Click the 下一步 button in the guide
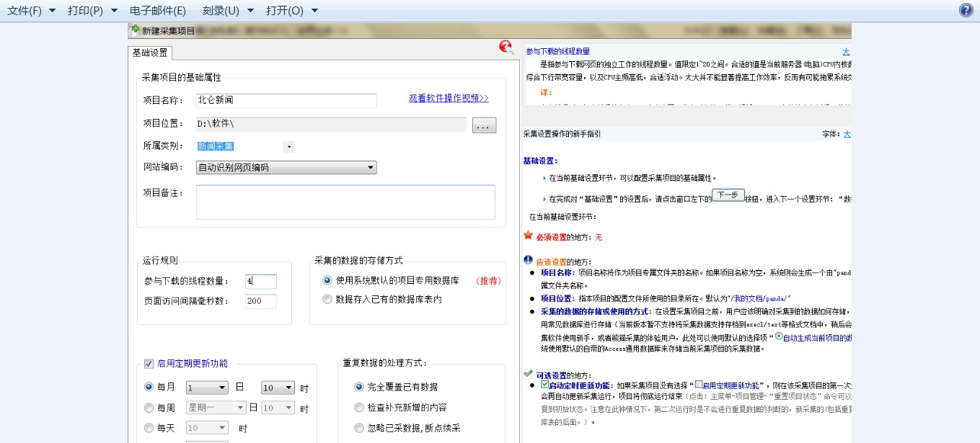The height and width of the screenshot is (443, 980). pos(728,195)
